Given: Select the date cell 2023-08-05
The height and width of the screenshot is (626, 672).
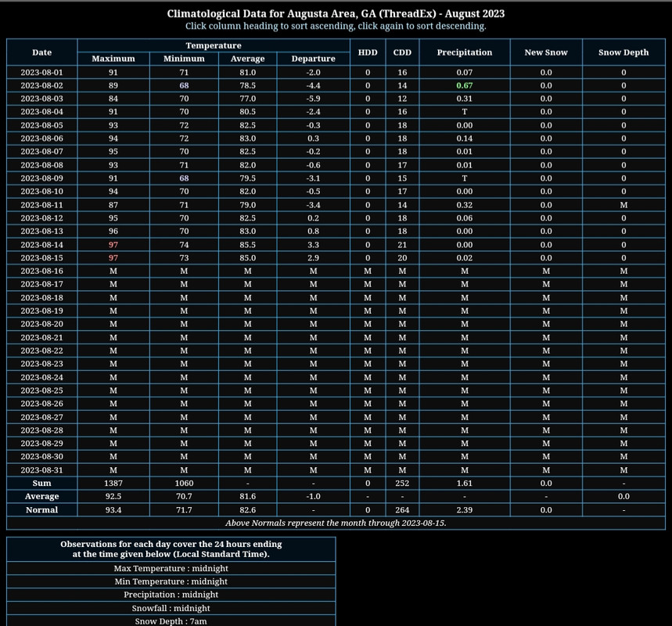Looking at the screenshot, I should pos(41,125).
